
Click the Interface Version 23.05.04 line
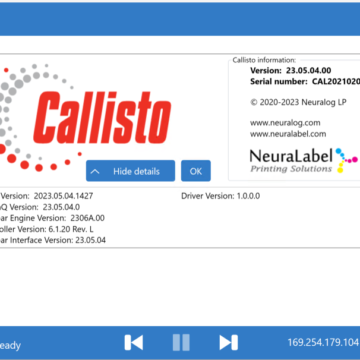[x=53, y=240]
